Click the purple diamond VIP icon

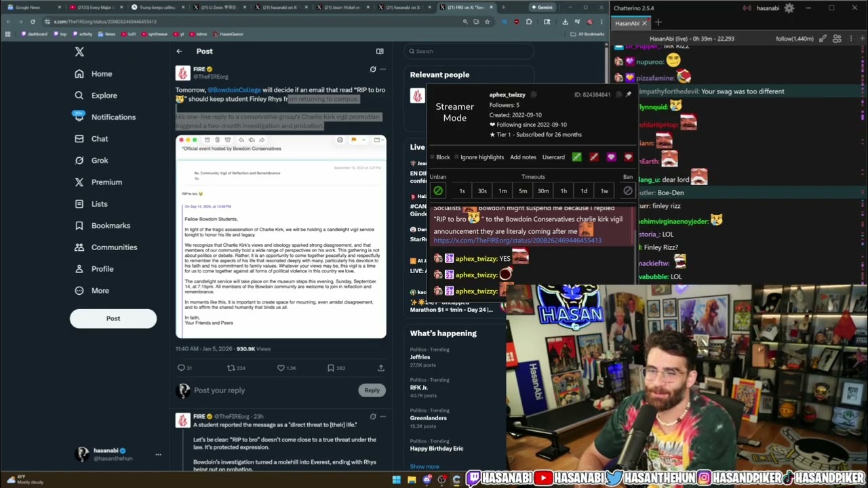click(611, 157)
